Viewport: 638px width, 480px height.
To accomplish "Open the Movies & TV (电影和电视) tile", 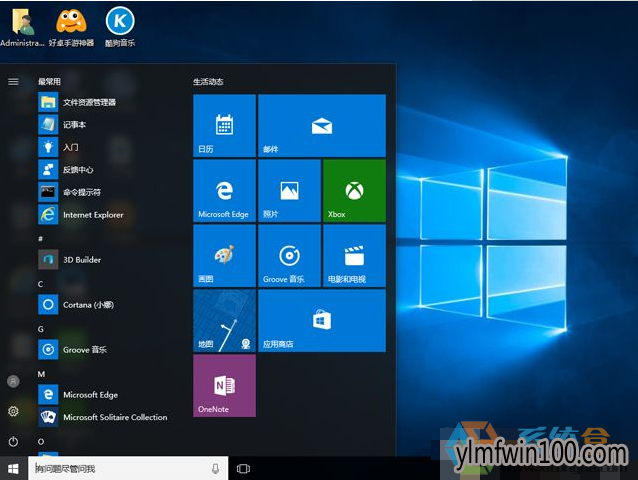I will tap(354, 256).
